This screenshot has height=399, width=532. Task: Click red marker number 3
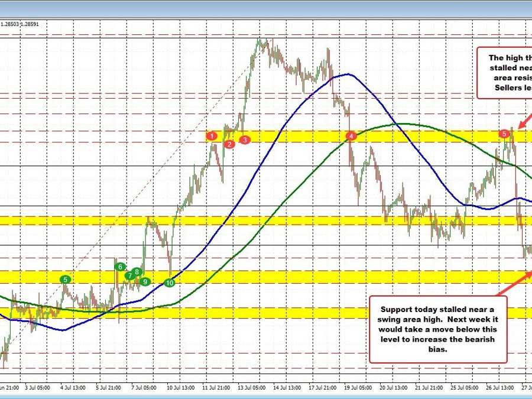245,140
